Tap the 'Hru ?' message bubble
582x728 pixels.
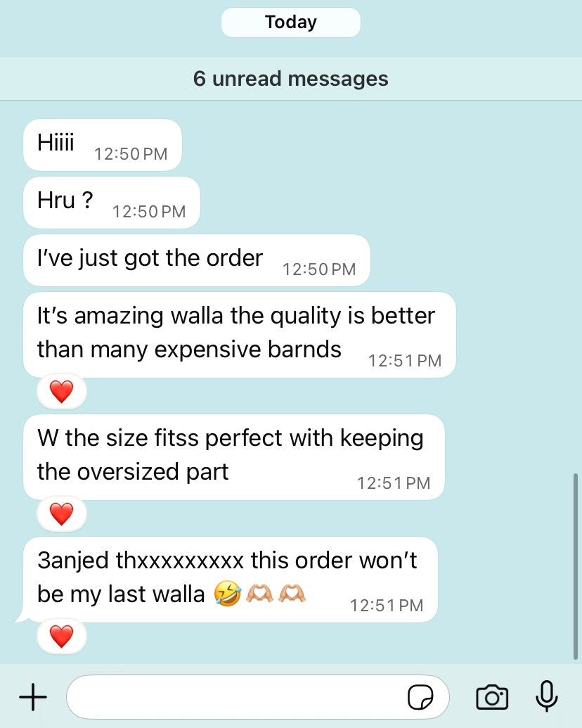tap(112, 203)
